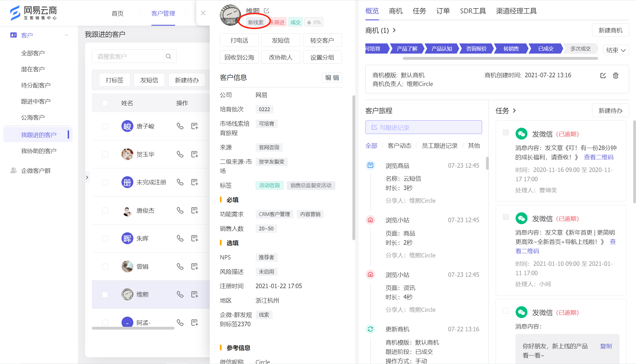Click customer table horizontal scrollbar

[133, 328]
